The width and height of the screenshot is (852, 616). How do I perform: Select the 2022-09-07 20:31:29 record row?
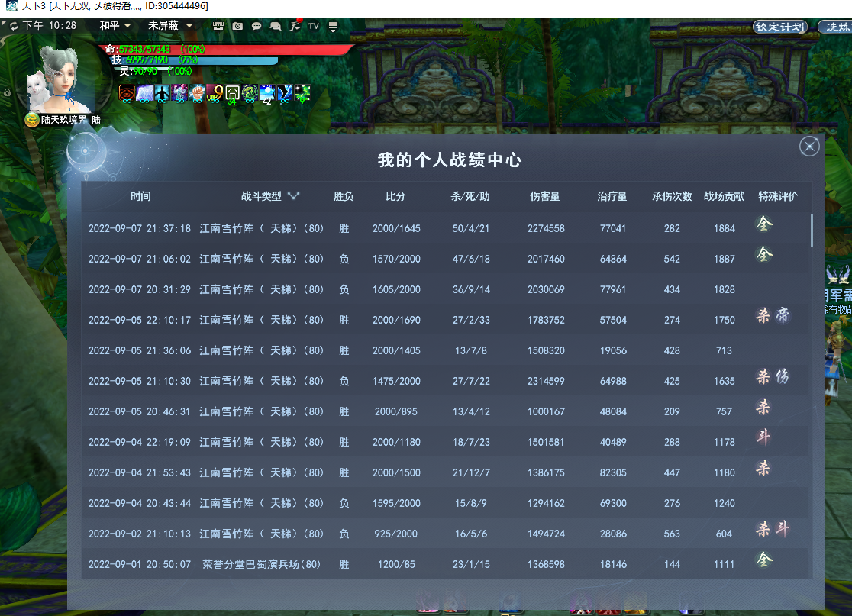point(446,289)
